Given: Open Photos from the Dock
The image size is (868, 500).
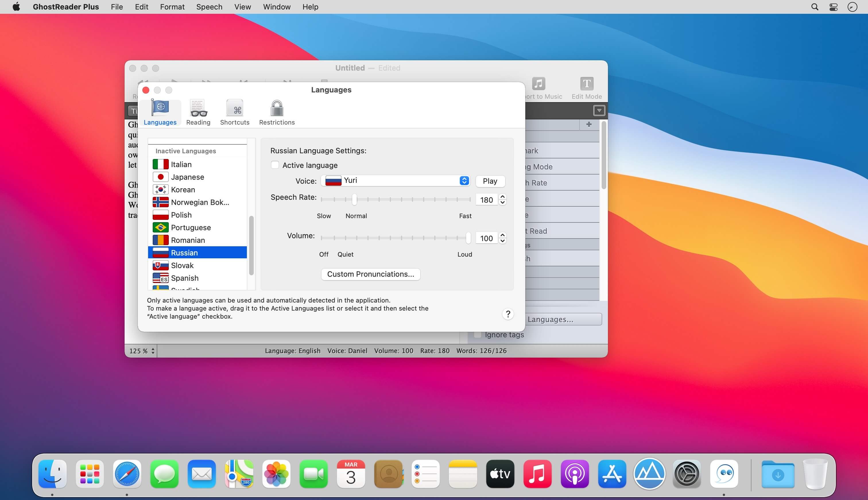Looking at the screenshot, I should [276, 474].
